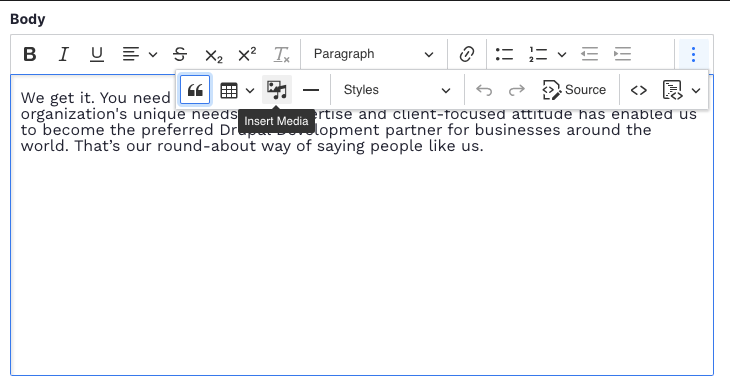The image size is (730, 384).
Task: Click the Source editing button
Action: 575,90
